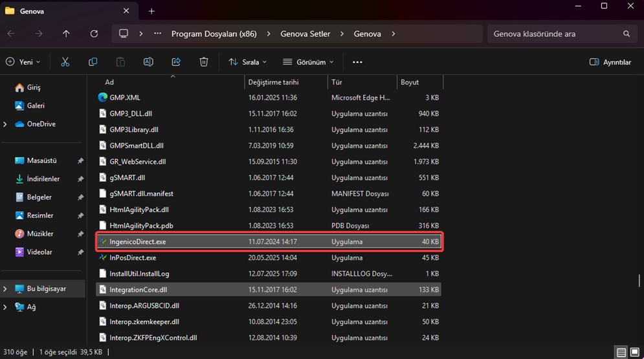Select the IntegrationCore.dll file
Screen dimensions: 644x359
coord(269,290)
